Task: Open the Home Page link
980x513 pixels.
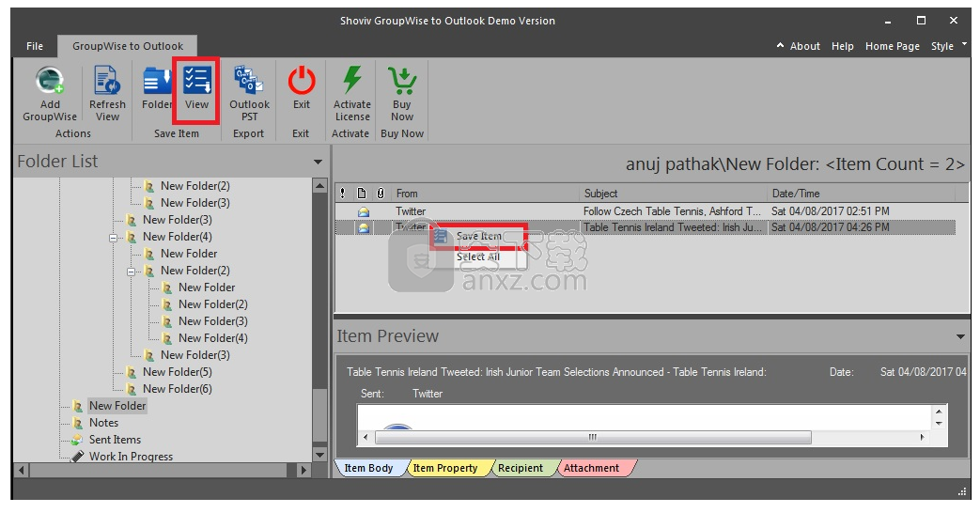Action: click(x=892, y=46)
